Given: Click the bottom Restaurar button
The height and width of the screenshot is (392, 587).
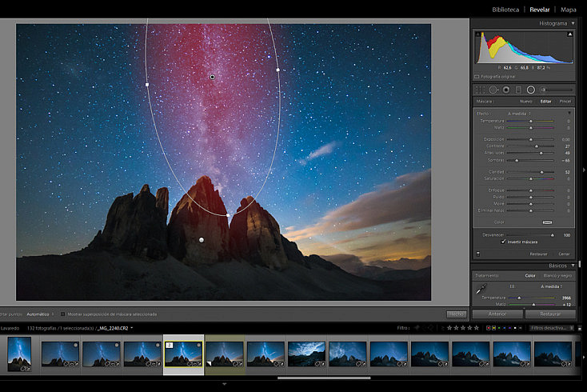Looking at the screenshot, I should (x=550, y=314).
